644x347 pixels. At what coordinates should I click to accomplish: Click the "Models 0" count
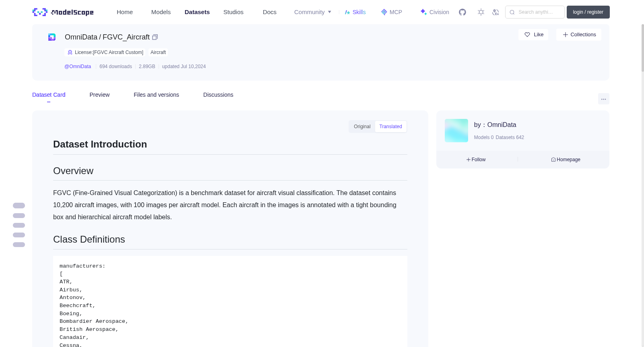pos(484,137)
